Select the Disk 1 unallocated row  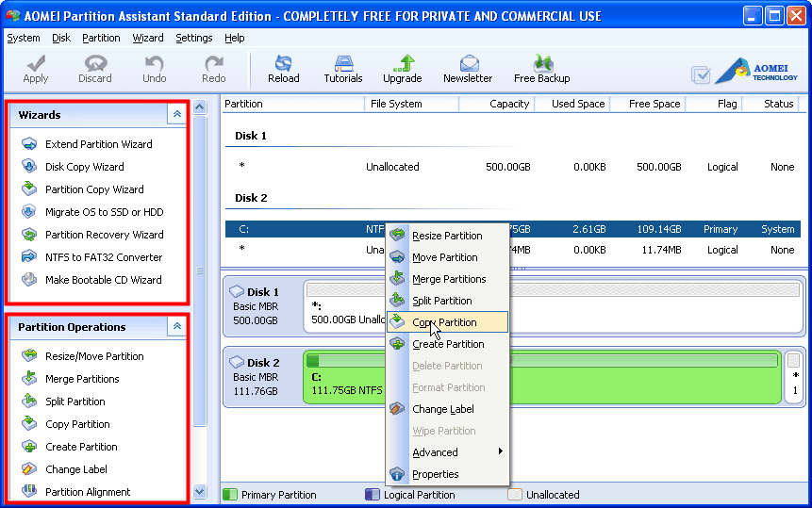(513, 167)
